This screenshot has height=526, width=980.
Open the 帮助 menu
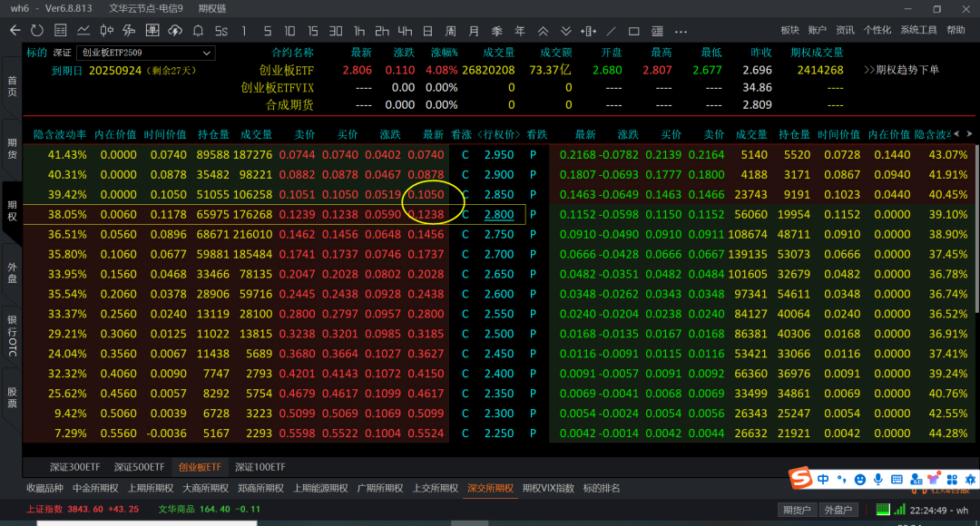[x=955, y=30]
